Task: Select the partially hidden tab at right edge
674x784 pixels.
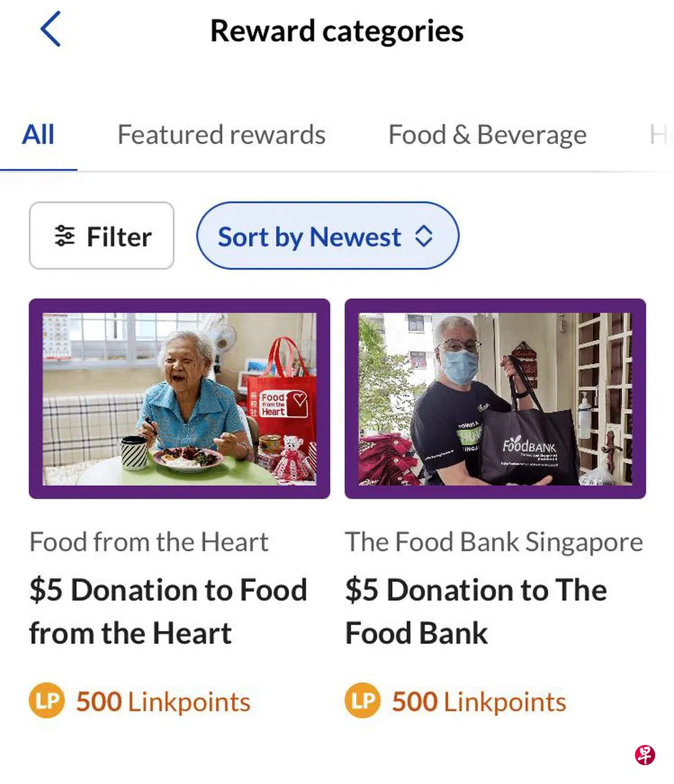Action: point(659,135)
